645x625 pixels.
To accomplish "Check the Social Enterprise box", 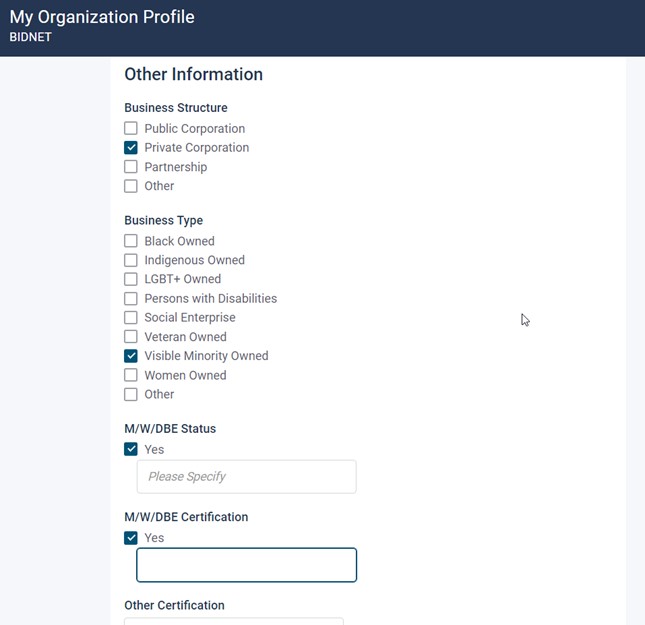I will [131, 317].
